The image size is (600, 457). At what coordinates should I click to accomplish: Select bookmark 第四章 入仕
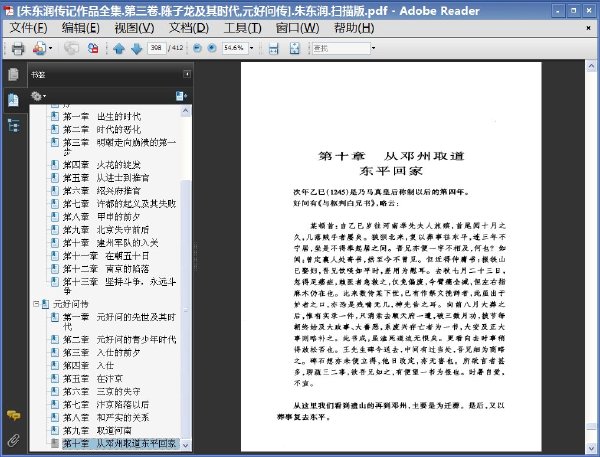[x=88, y=366]
